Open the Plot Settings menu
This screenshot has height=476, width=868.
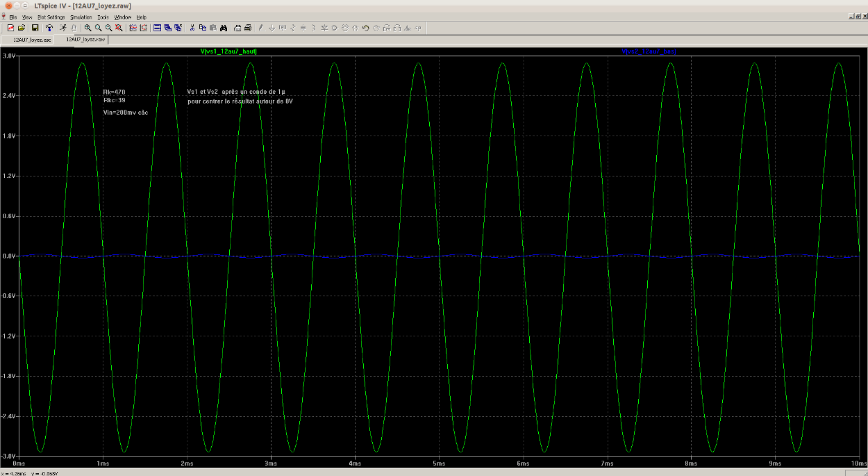point(51,17)
